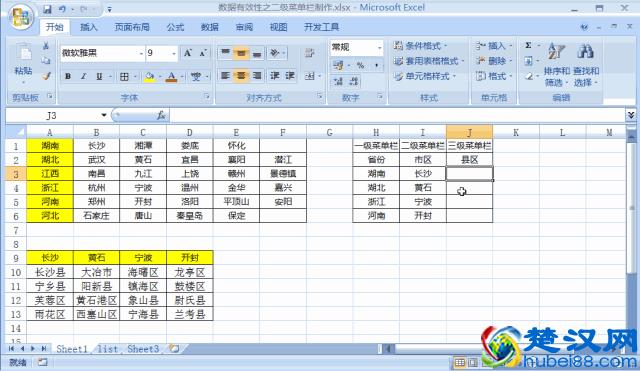Click the Cut scissors icon
The image size is (640, 371).
click(x=46, y=46)
